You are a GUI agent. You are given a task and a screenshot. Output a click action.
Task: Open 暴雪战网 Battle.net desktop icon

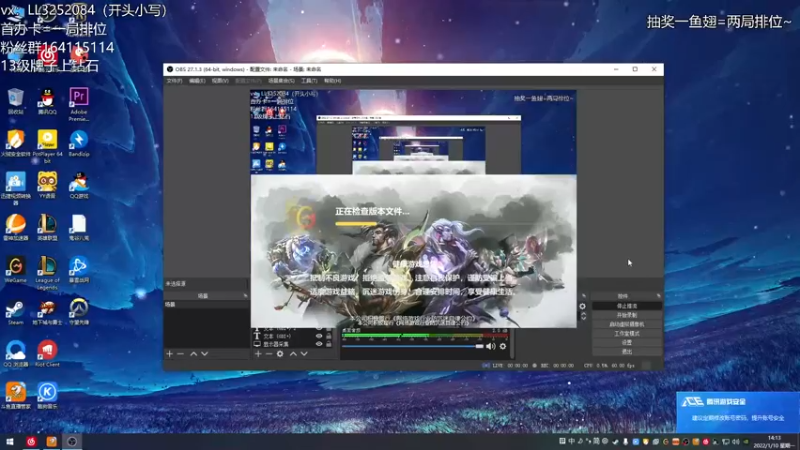click(x=79, y=270)
